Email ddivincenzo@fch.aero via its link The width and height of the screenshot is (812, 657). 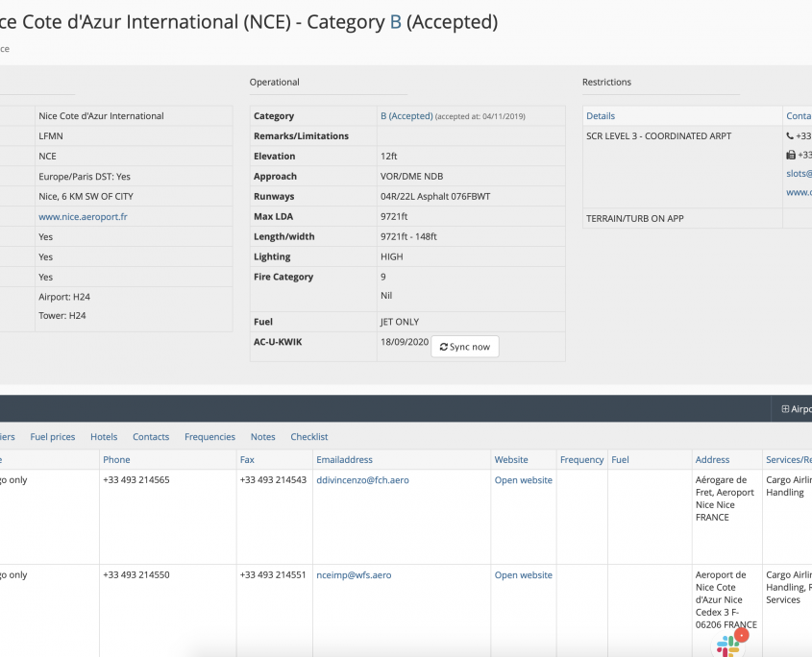(x=362, y=480)
